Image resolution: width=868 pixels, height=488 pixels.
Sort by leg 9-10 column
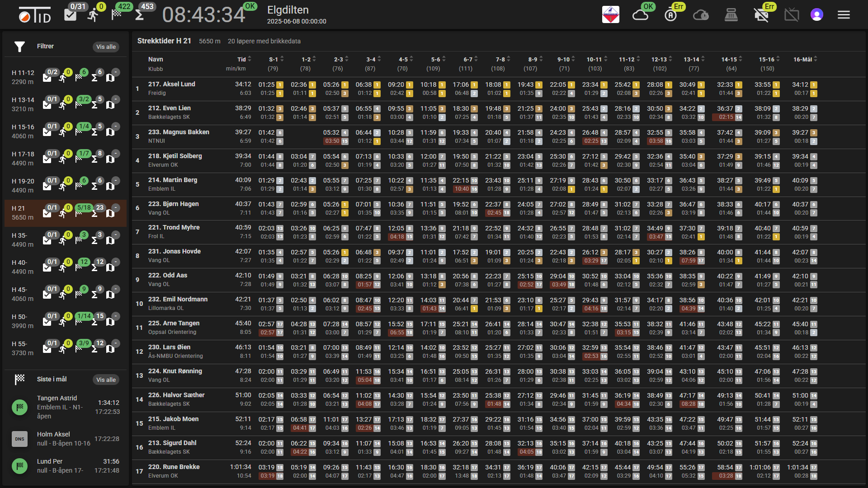(566, 59)
